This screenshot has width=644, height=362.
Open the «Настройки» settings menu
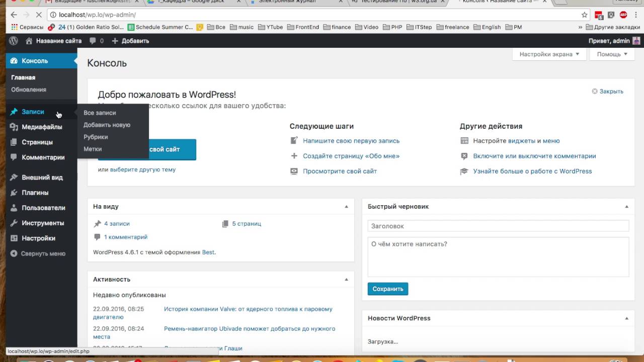pos(41,238)
